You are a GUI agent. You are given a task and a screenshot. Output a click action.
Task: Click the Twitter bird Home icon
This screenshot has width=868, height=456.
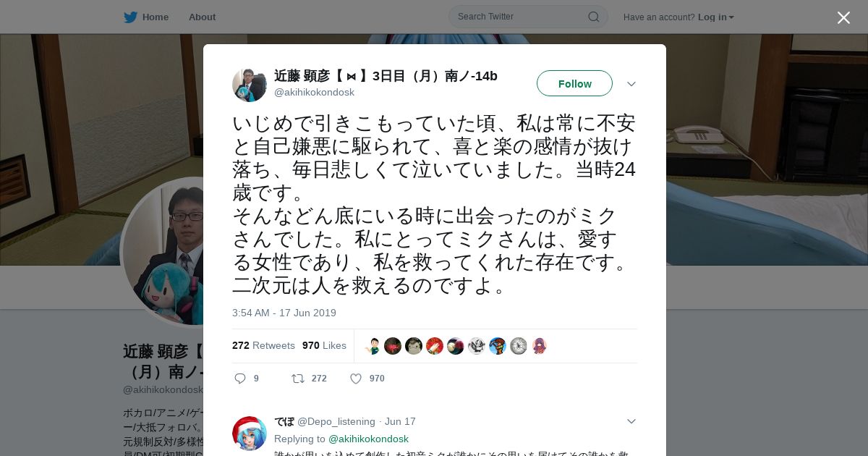point(130,17)
